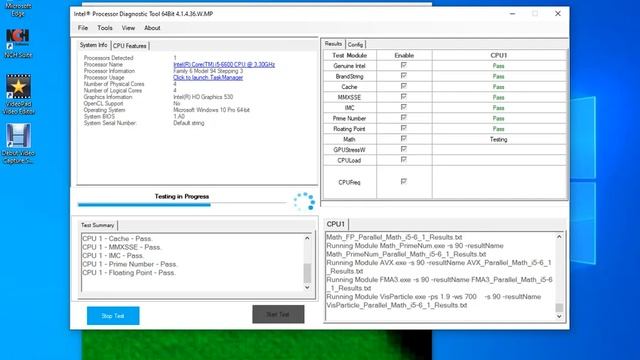Click the CPU1 column header
Screen dimensions: 640x360
tap(499, 55)
